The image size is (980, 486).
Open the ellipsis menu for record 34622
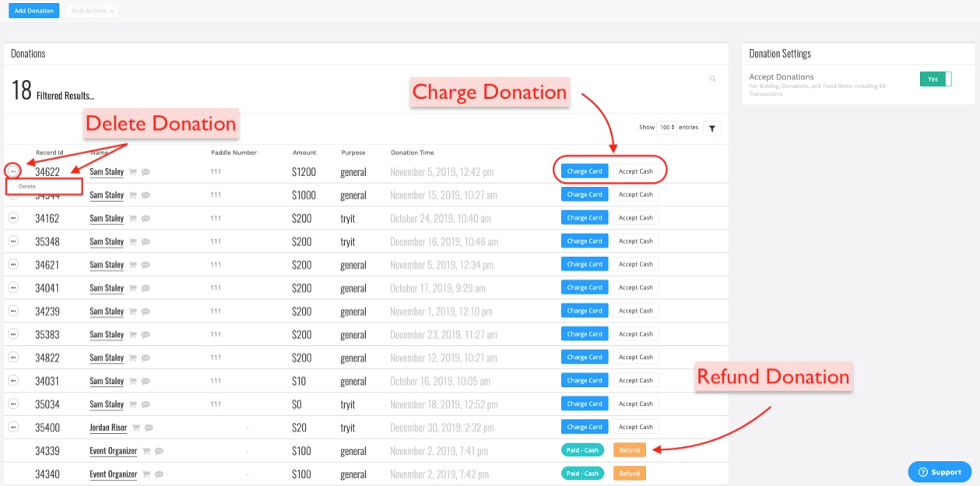point(13,171)
